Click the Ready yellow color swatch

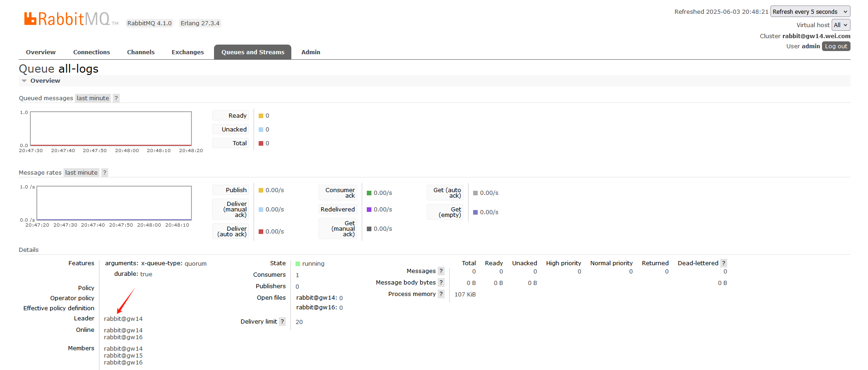[261, 116]
